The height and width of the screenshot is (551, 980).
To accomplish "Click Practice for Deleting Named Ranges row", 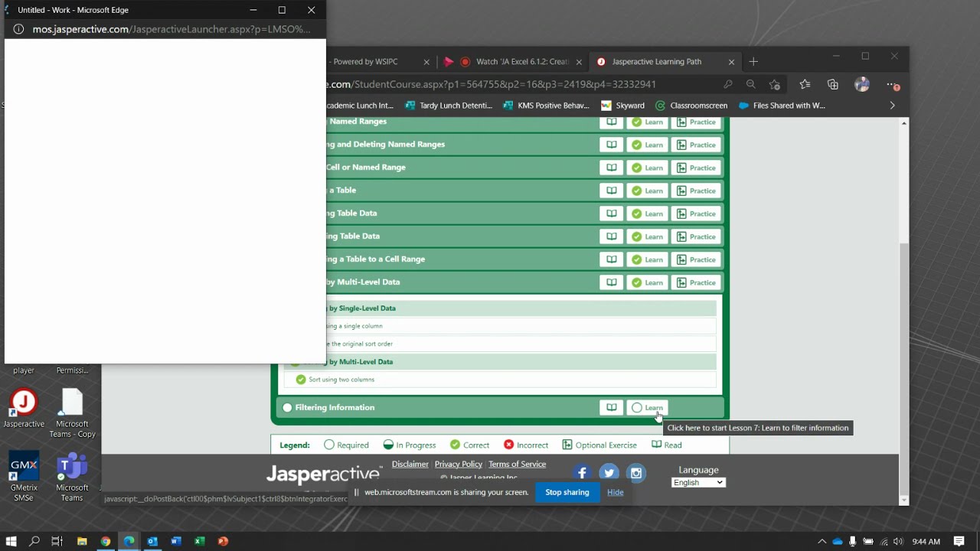I will coord(696,145).
